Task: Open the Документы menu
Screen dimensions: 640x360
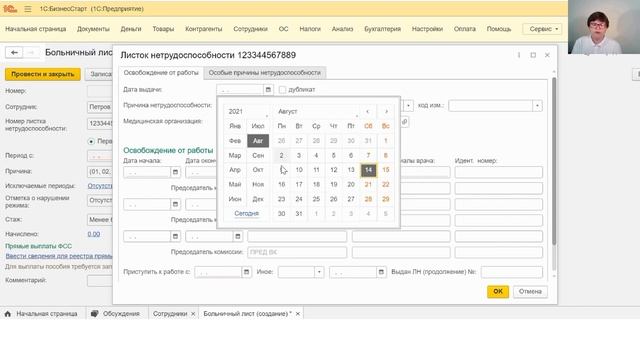Action: (x=93, y=29)
